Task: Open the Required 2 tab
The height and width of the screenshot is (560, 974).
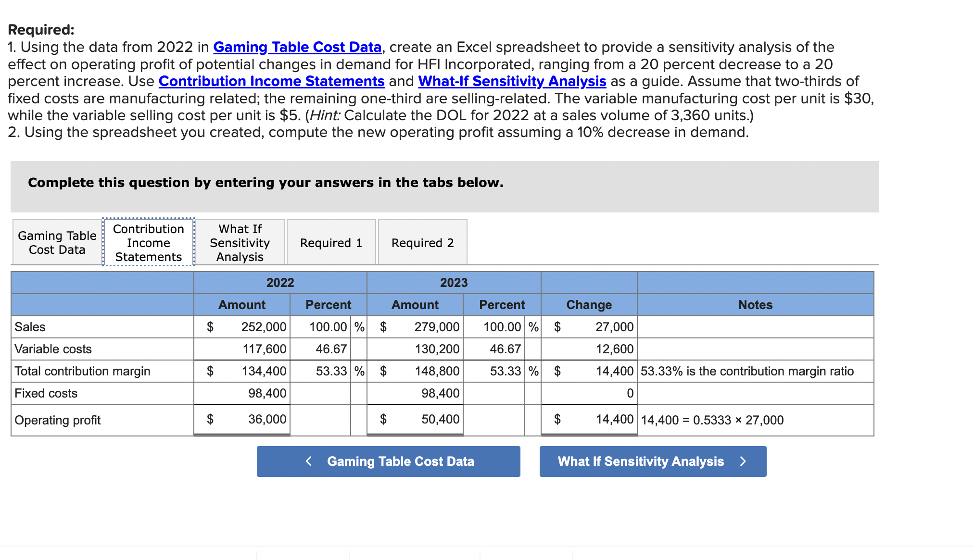Action: click(x=422, y=242)
